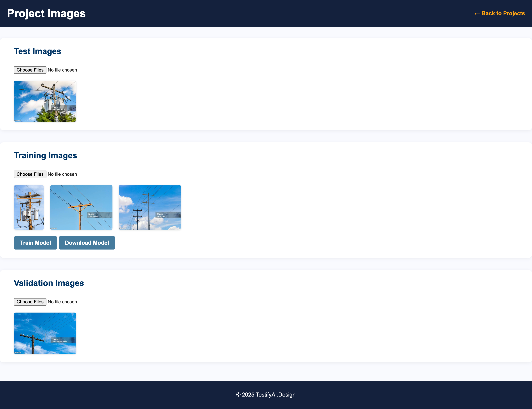Viewport: 532px width, 409px height.
Task: Click Choose Files under Training Images
Action: [x=30, y=174]
